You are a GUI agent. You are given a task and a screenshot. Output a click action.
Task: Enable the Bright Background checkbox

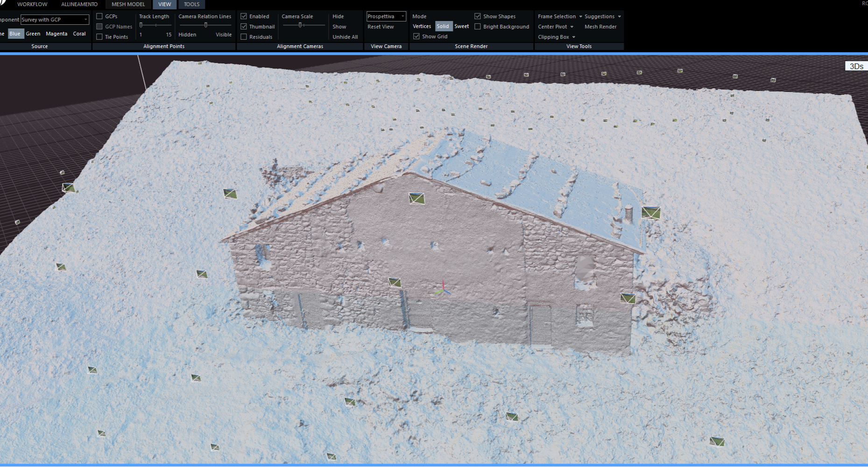(x=478, y=27)
